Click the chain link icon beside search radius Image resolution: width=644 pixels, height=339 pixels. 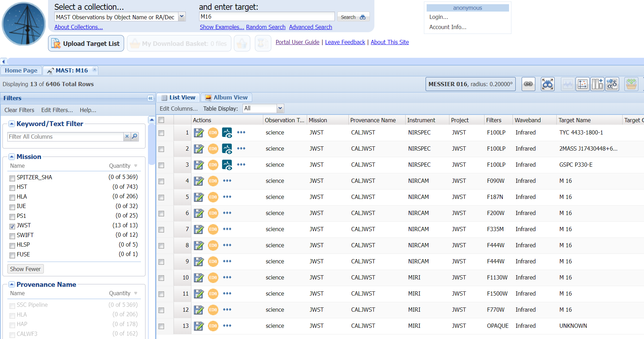tap(528, 84)
